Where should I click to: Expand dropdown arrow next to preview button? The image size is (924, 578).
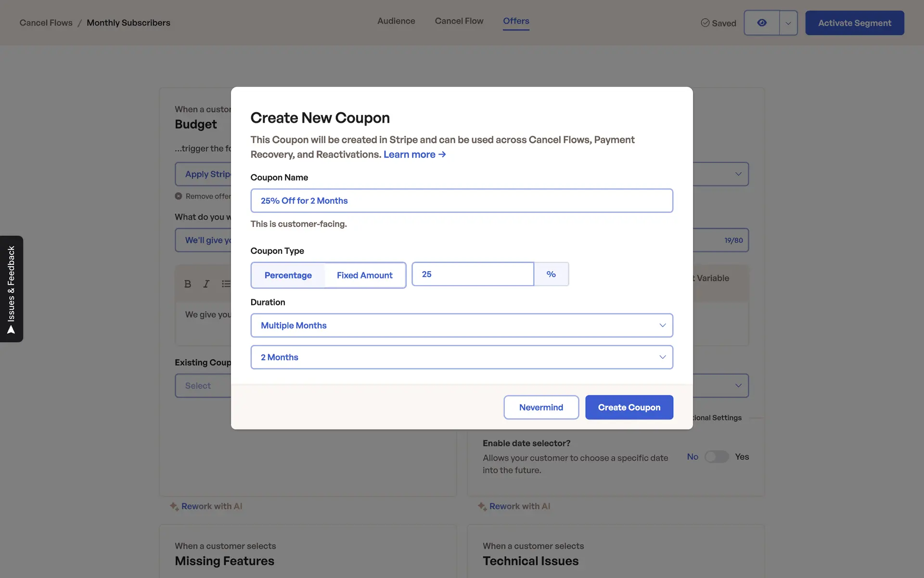pos(788,23)
